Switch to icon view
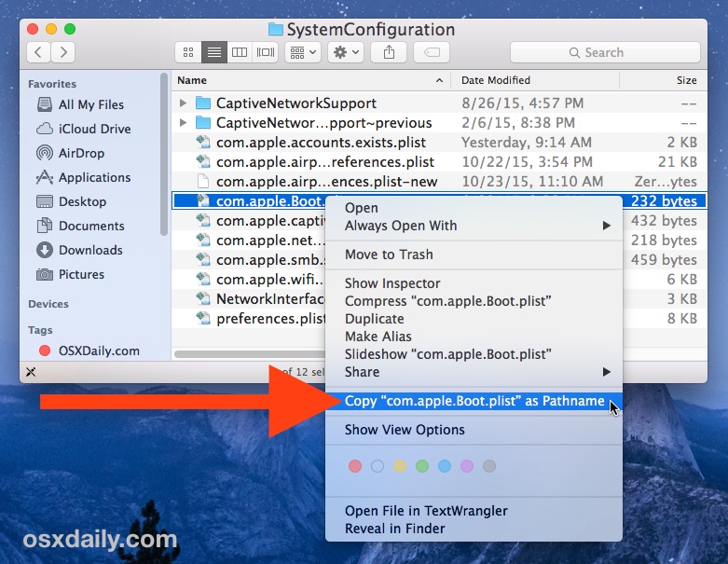The image size is (728, 564). pyautogui.click(x=188, y=52)
